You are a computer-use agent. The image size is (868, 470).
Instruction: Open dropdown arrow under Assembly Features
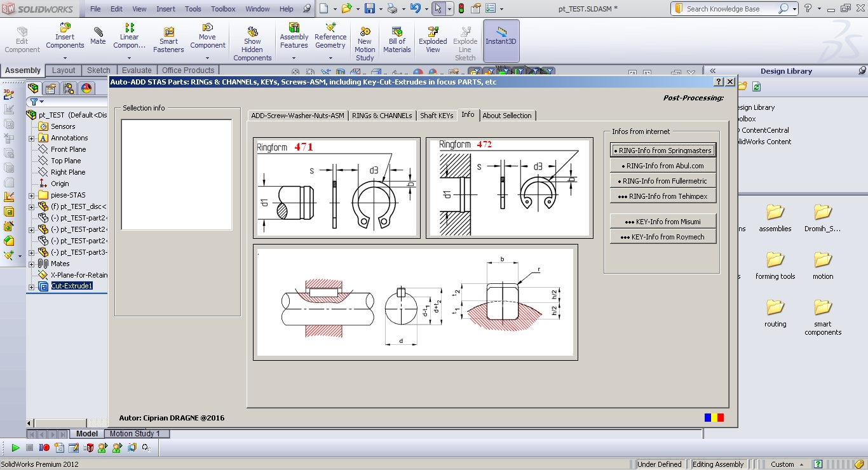[294, 58]
